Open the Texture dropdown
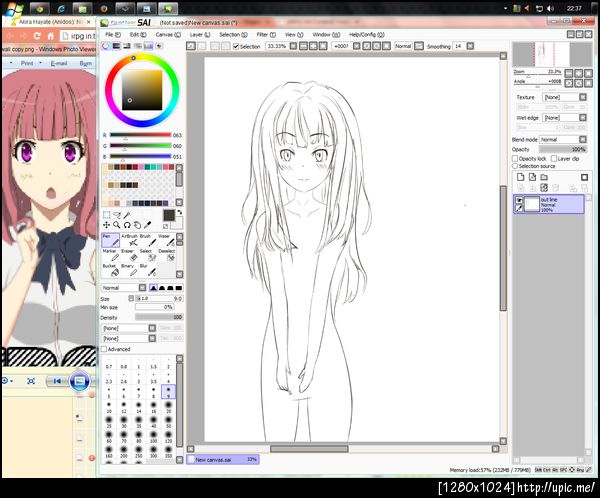The image size is (600, 498). (583, 97)
